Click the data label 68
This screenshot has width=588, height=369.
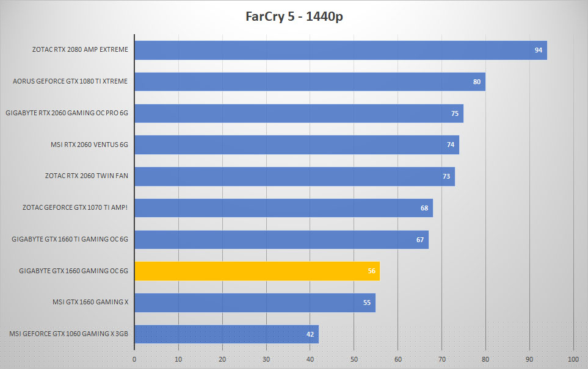click(x=424, y=209)
